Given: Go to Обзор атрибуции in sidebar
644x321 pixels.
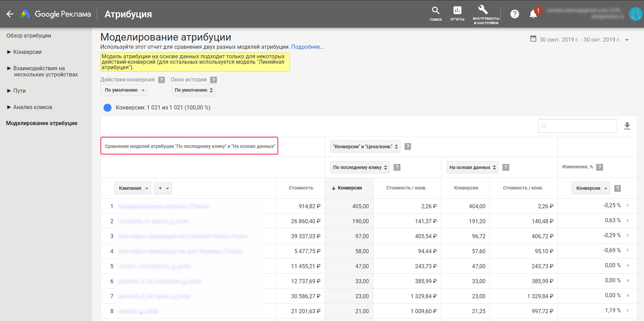Looking at the screenshot, I should point(29,35).
